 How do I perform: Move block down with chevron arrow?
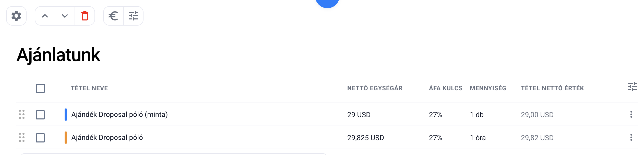(x=65, y=16)
